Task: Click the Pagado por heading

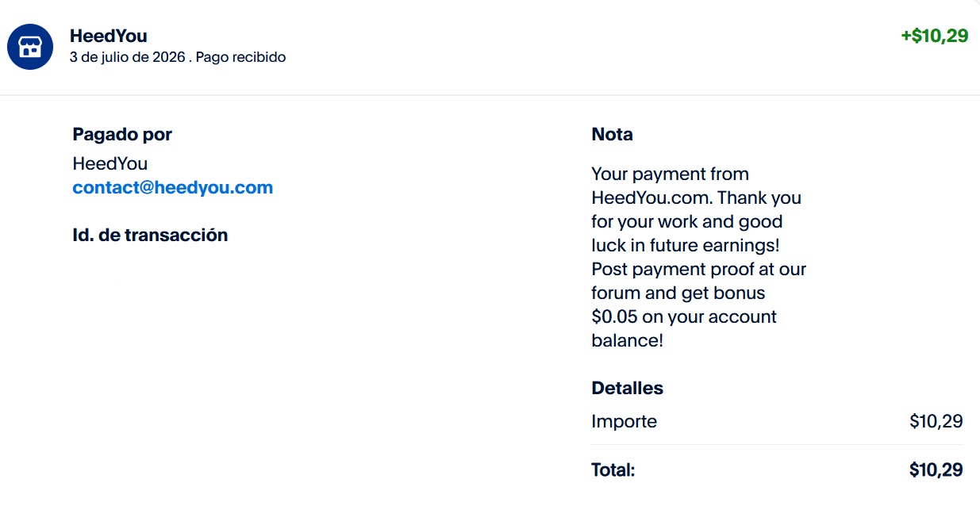Action: point(122,135)
